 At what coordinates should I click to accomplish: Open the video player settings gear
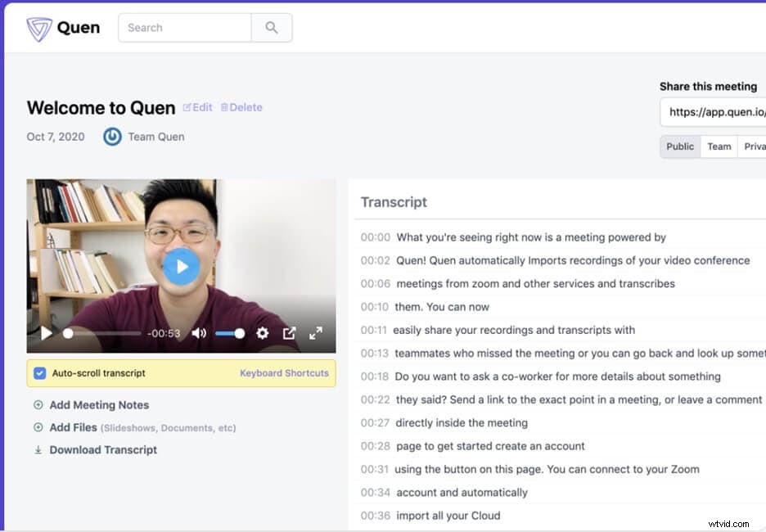[x=262, y=333]
